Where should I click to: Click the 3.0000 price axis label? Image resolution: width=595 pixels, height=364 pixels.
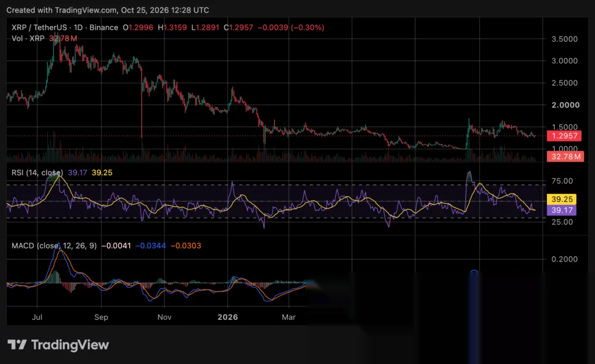[564, 60]
